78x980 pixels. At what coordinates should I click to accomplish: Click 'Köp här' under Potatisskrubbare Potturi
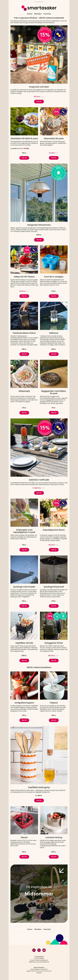coord(24,354)
